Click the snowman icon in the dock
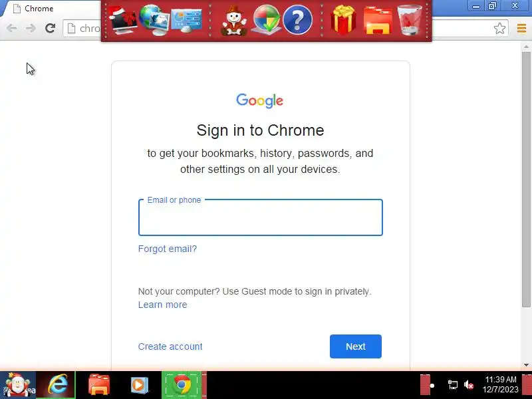Image resolution: width=532 pixels, height=399 pixels. [234, 21]
